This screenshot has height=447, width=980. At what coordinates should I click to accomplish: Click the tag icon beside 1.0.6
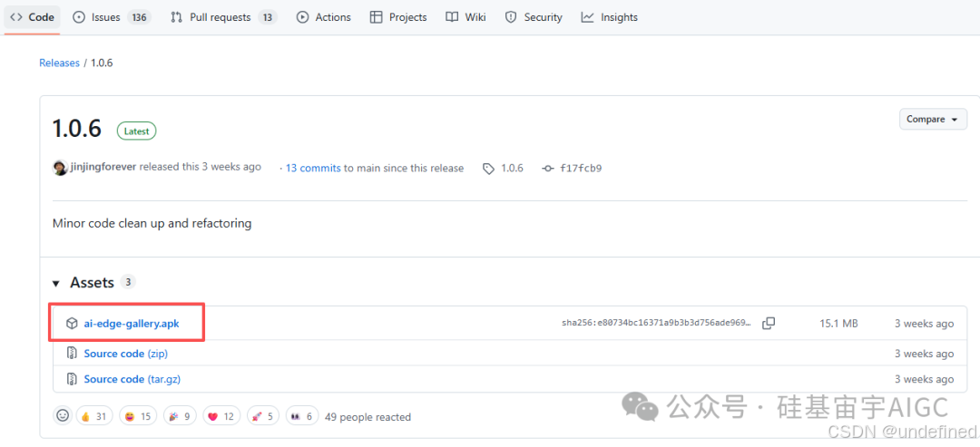point(489,169)
